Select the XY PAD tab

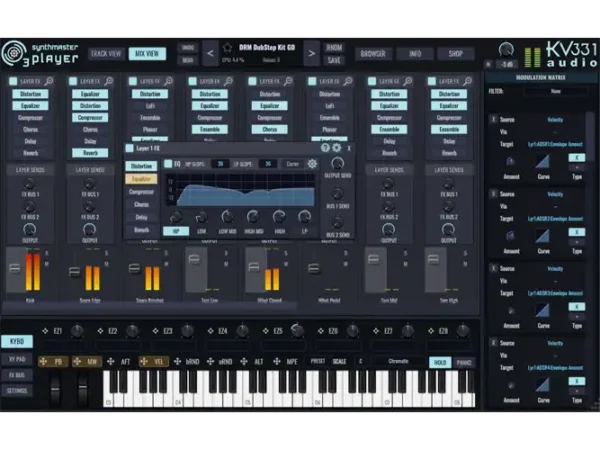(x=17, y=359)
